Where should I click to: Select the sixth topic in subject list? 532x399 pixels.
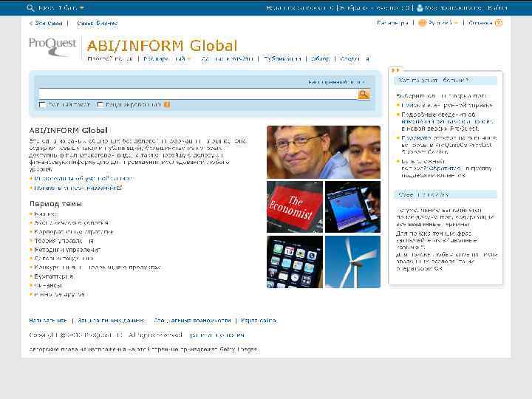point(64,259)
